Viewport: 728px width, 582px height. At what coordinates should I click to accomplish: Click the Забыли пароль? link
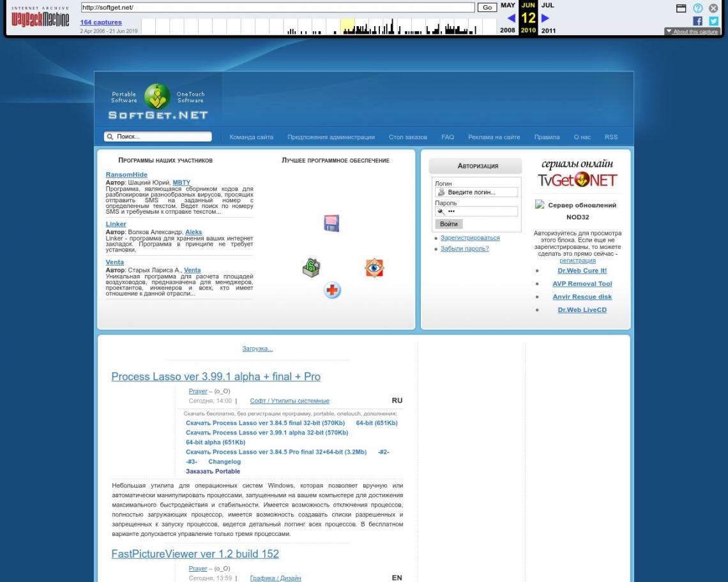464,249
